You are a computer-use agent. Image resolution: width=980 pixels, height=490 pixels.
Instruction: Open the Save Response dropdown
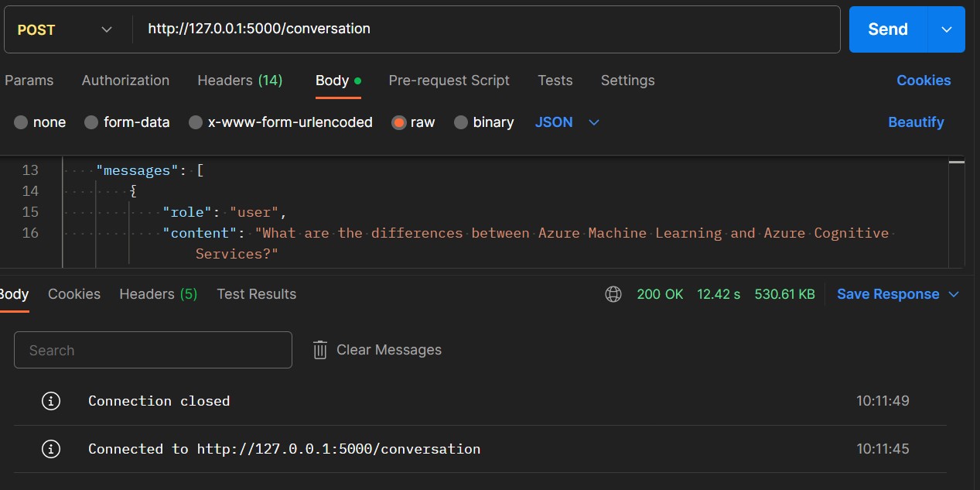click(897, 294)
